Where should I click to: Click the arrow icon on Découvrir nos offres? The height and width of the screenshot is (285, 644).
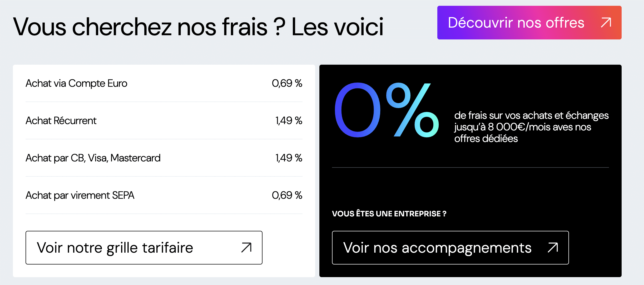coord(606,23)
